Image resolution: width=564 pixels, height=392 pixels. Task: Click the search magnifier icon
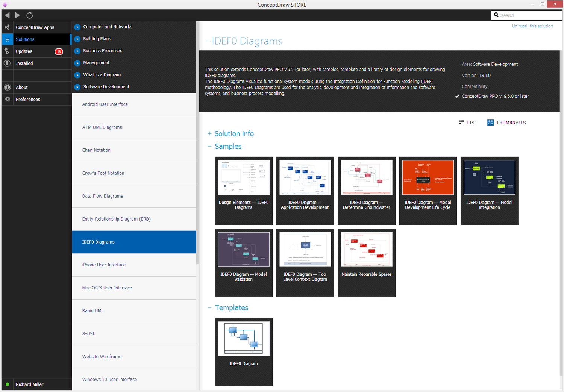point(496,15)
